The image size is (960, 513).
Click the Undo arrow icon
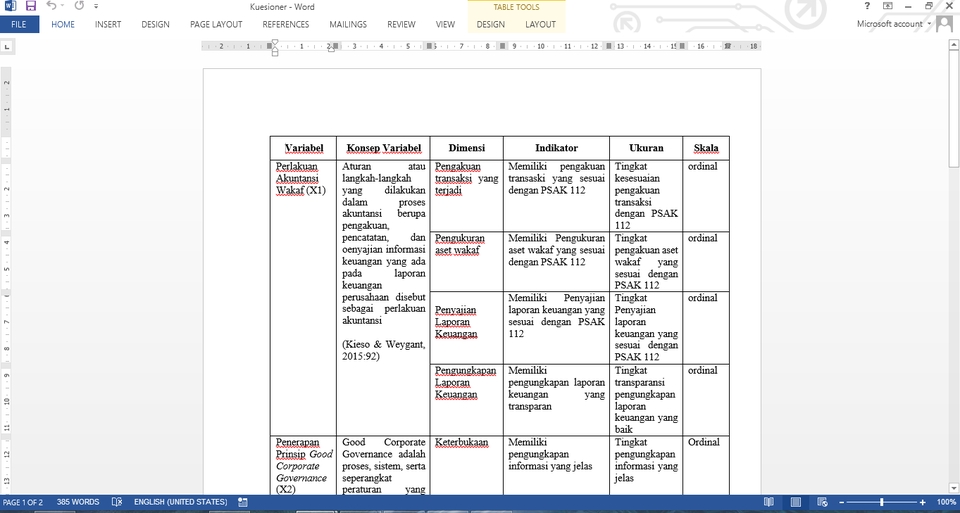[x=51, y=6]
